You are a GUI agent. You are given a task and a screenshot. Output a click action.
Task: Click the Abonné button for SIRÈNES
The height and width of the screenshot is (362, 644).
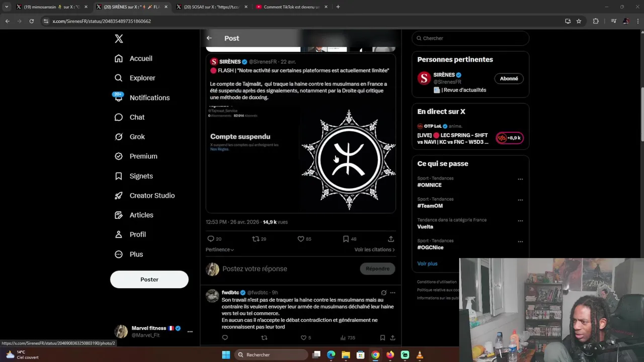[x=509, y=78]
